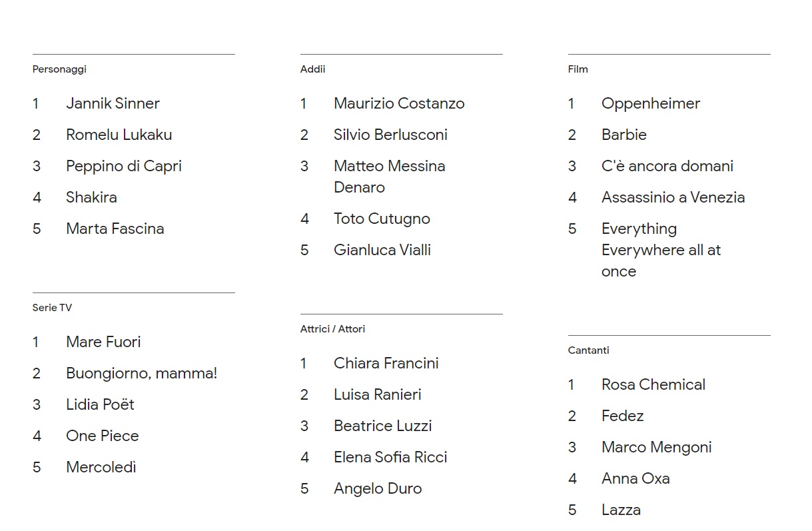Select Barbie from Film ranking

pos(623,135)
